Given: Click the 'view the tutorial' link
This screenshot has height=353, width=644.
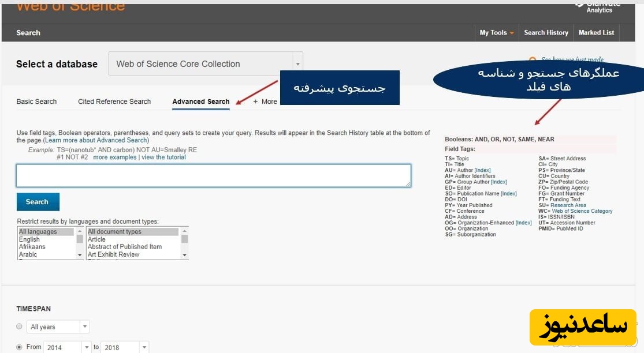Looking at the screenshot, I should click(x=163, y=157).
